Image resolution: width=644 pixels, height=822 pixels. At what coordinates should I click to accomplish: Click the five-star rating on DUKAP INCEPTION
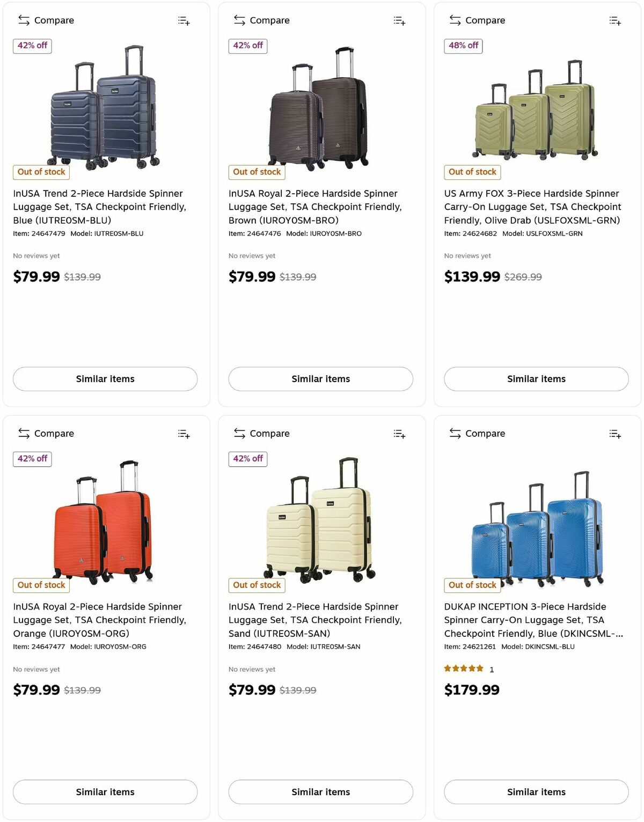coord(464,669)
